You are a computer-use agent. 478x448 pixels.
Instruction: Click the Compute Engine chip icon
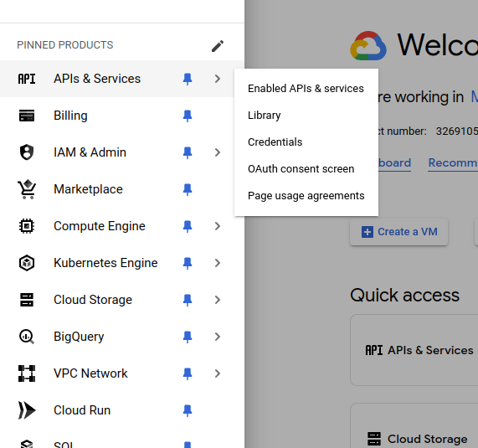tap(27, 226)
